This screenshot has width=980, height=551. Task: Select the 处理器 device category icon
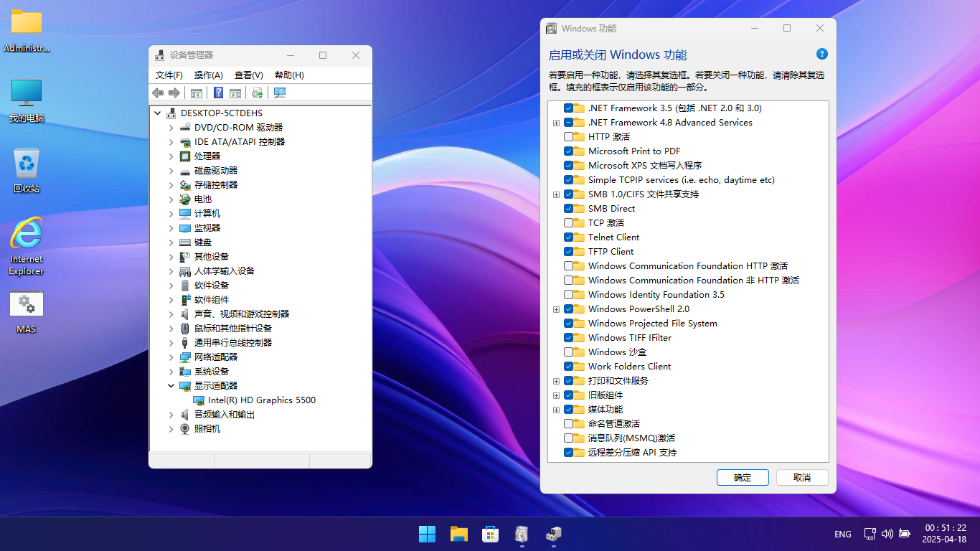[x=185, y=156]
